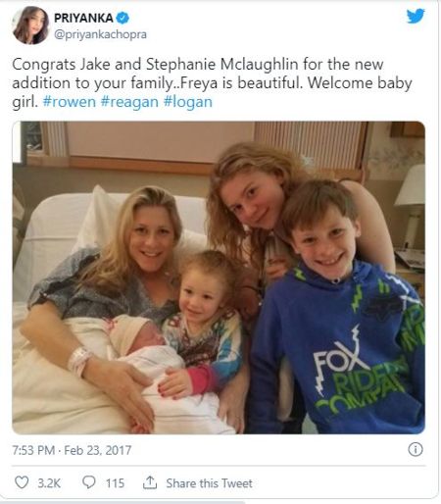Click the blue verified badge
Screen dimensions: 441x504
coord(122,18)
